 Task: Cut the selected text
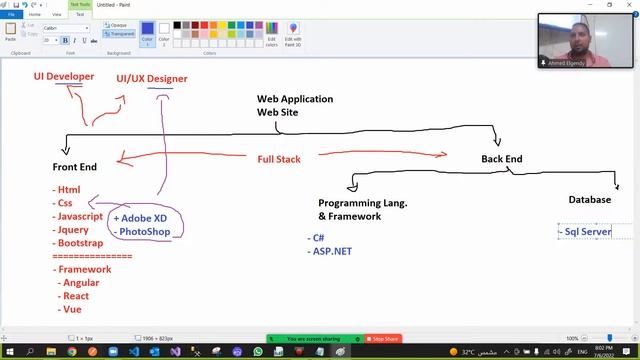[28, 25]
